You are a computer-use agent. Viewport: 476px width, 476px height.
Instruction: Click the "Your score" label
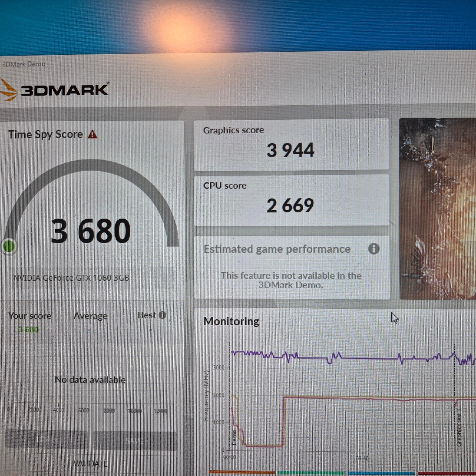pyautogui.click(x=30, y=316)
